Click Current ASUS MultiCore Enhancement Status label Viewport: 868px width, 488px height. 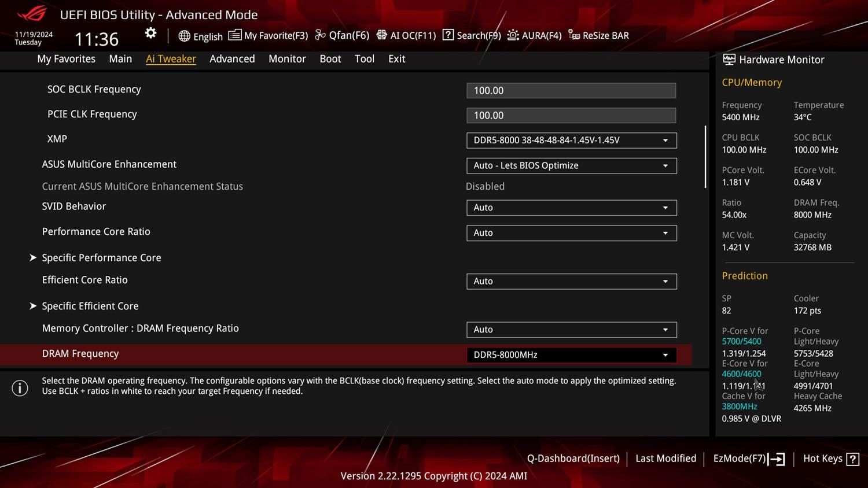(142, 187)
